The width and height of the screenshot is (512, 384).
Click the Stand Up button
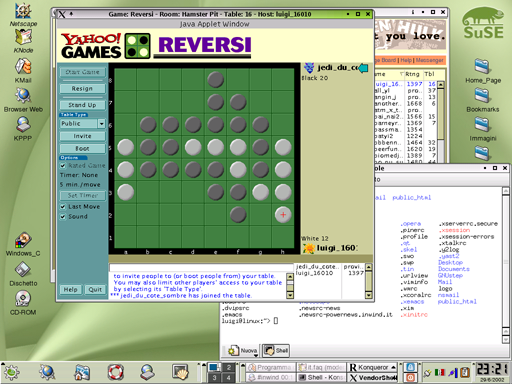coord(82,105)
